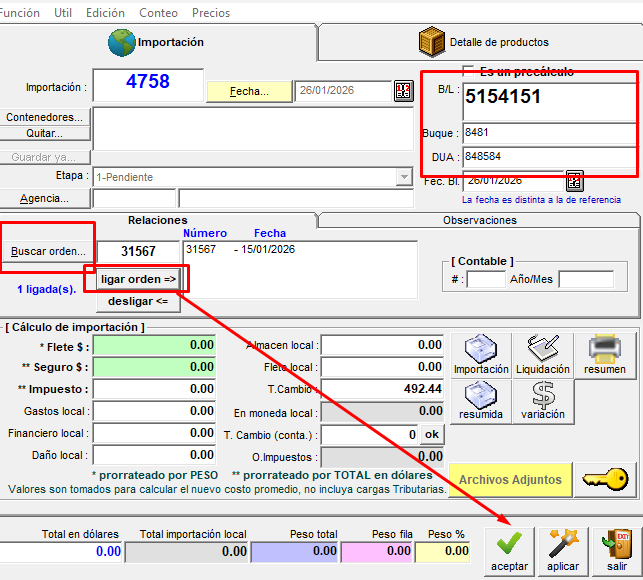Click the Importación printer icon button
This screenshot has width=643, height=580.
pyautogui.click(x=481, y=355)
